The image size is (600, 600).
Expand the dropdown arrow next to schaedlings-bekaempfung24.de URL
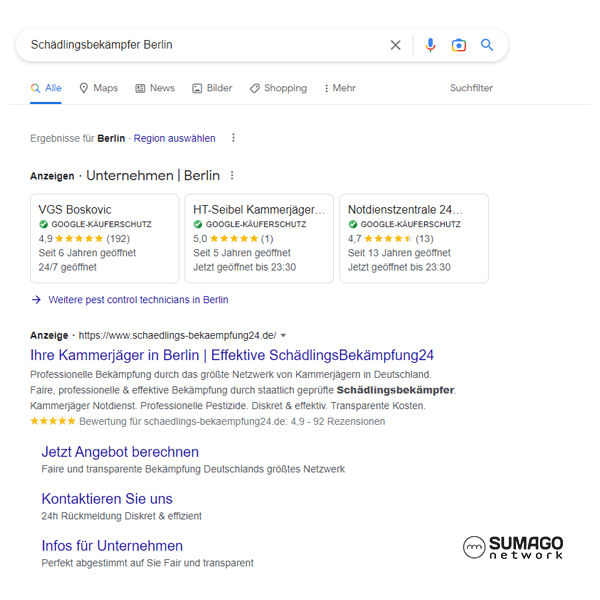coord(283,336)
